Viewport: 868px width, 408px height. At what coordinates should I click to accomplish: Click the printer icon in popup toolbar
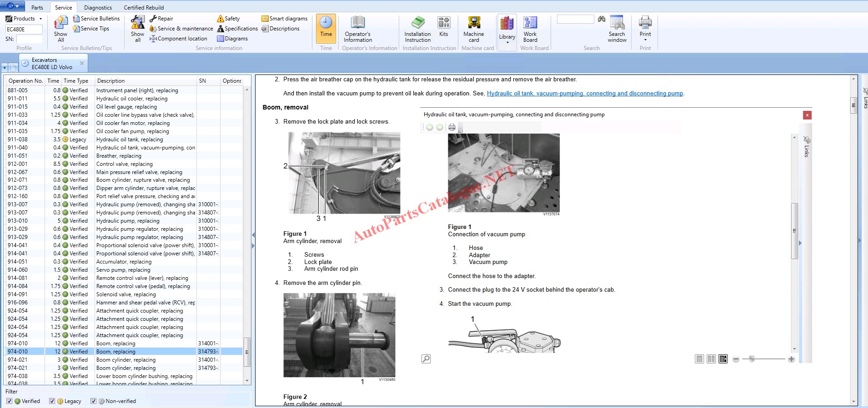[x=452, y=127]
